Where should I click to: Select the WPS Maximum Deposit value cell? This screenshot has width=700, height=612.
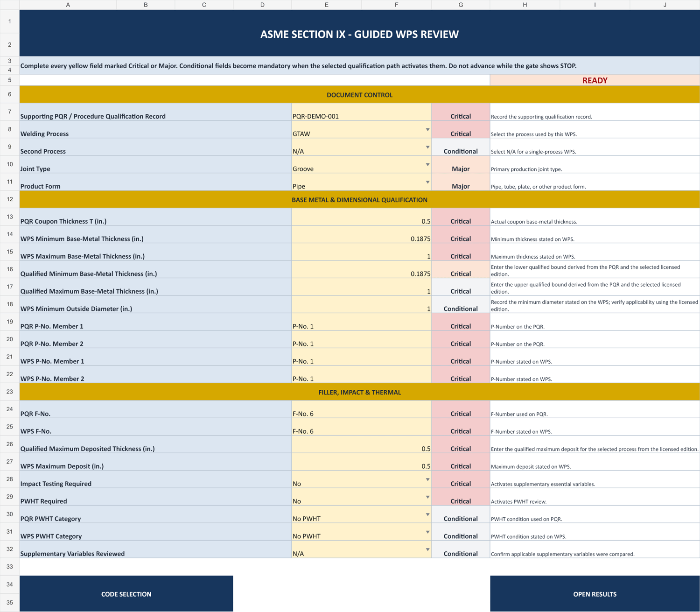(362, 462)
